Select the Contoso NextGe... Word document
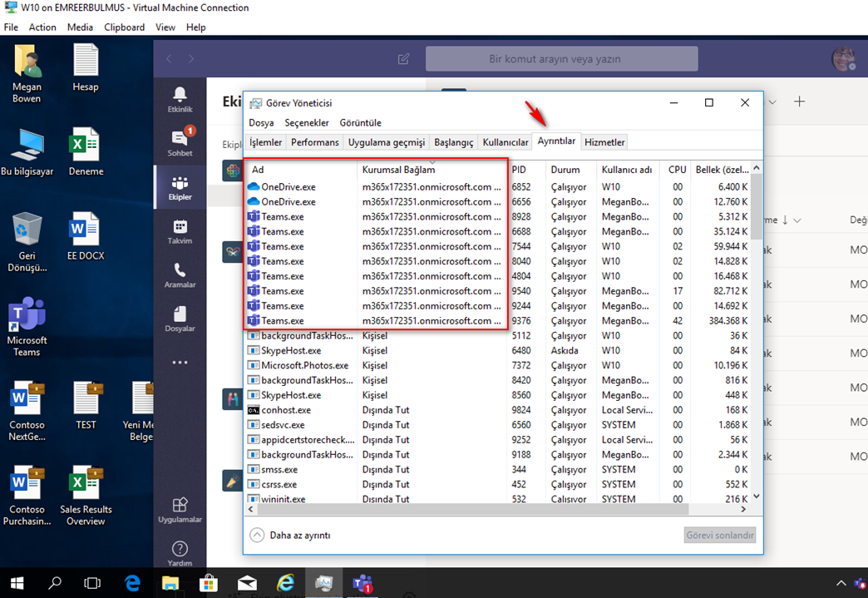Image resolution: width=868 pixels, height=598 pixels. [27, 412]
